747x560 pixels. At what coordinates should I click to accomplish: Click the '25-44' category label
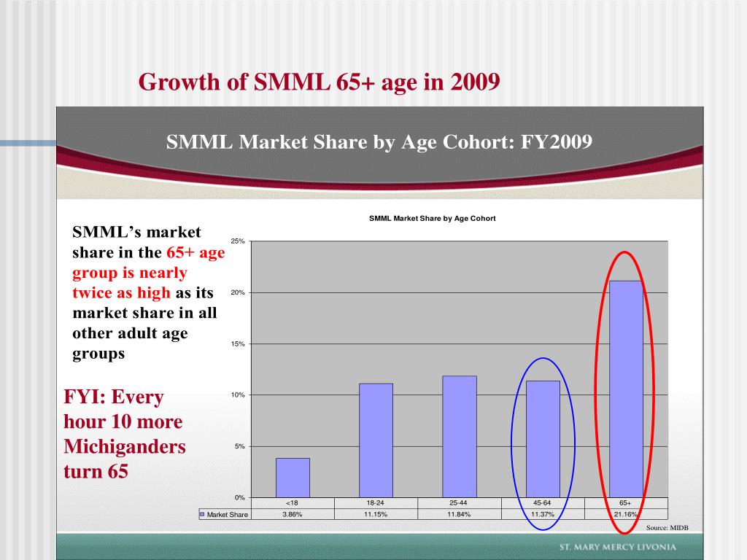tap(458, 503)
